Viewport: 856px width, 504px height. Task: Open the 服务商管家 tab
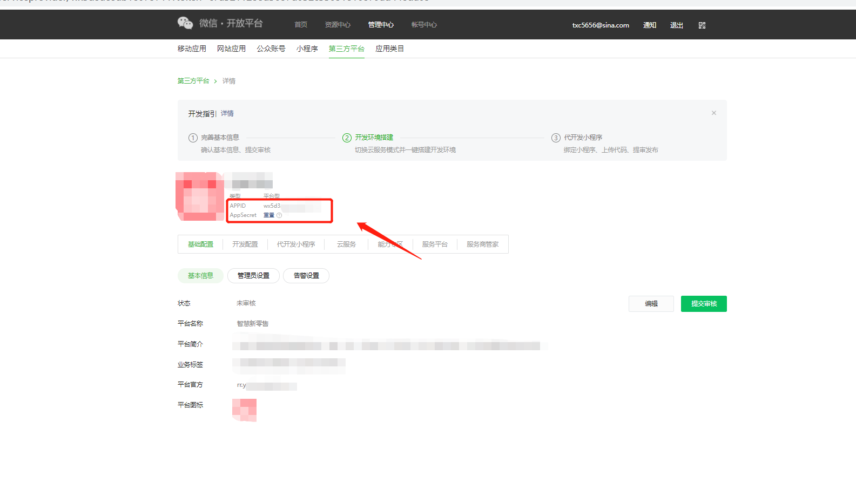pyautogui.click(x=482, y=244)
